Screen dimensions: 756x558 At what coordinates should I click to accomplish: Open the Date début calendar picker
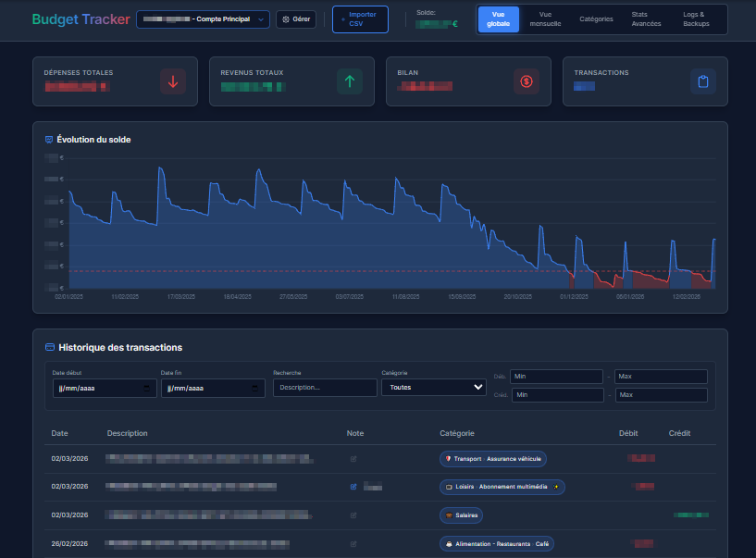(147, 389)
